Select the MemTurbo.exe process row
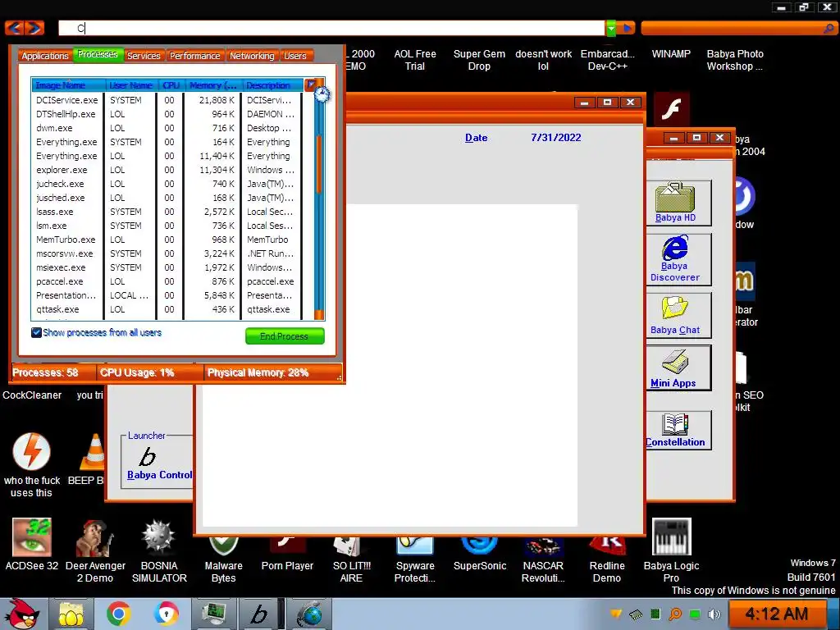 click(x=166, y=240)
